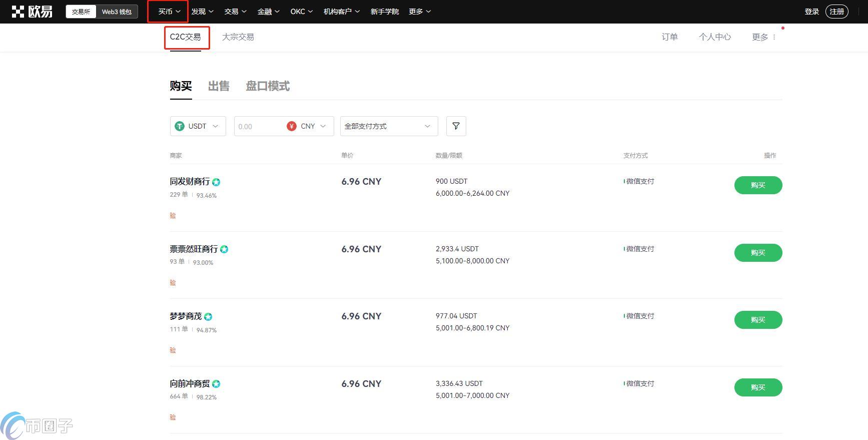Expand the OKC menu
Viewport: 868px width, 440px height.
pyautogui.click(x=302, y=12)
